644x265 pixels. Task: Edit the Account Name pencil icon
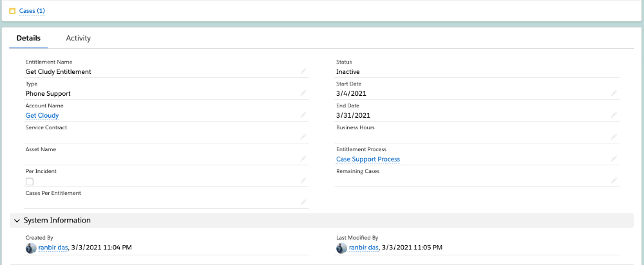pos(303,115)
